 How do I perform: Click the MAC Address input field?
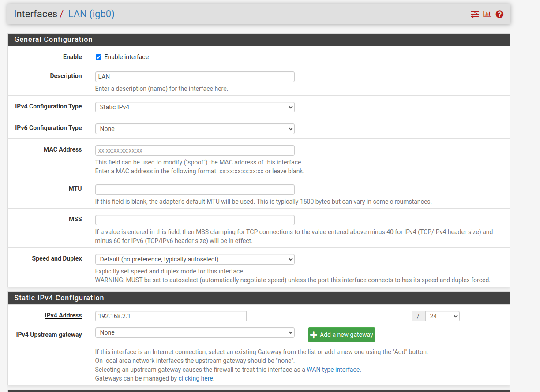[x=195, y=150]
